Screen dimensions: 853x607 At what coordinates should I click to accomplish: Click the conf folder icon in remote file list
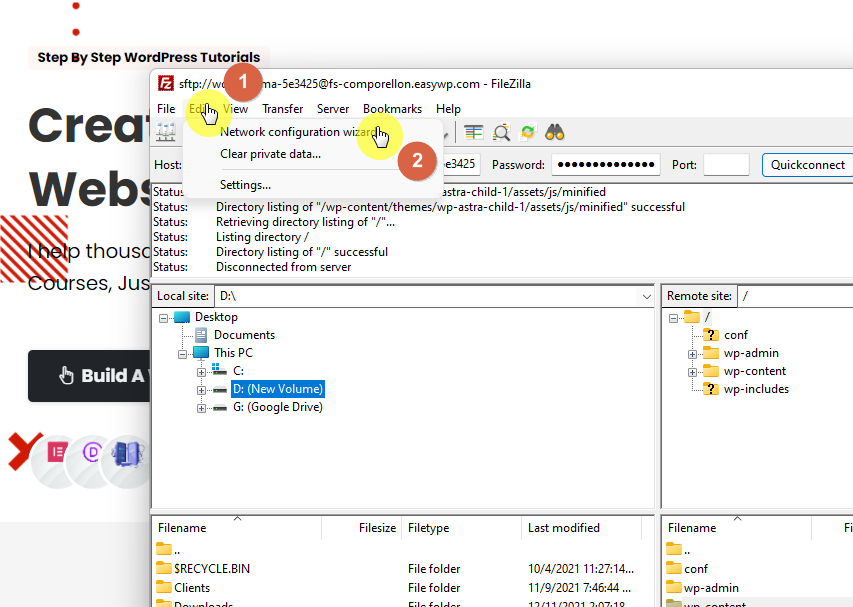tap(673, 568)
